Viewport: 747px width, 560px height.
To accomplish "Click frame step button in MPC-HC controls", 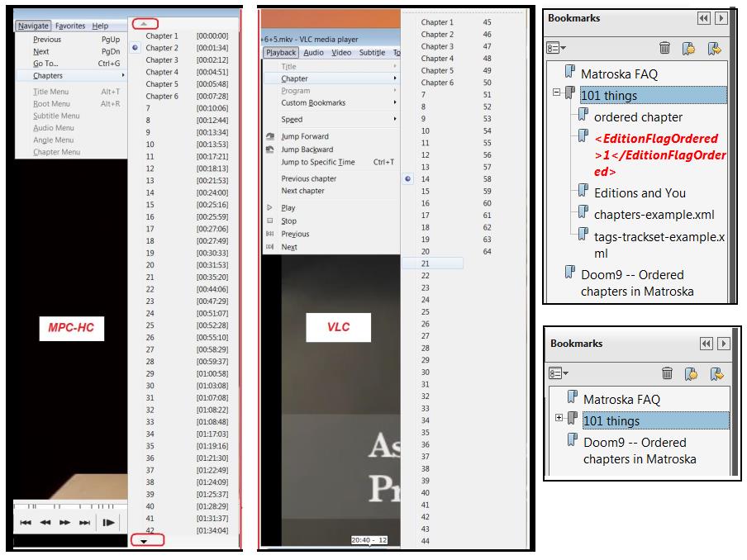I will tap(108, 522).
